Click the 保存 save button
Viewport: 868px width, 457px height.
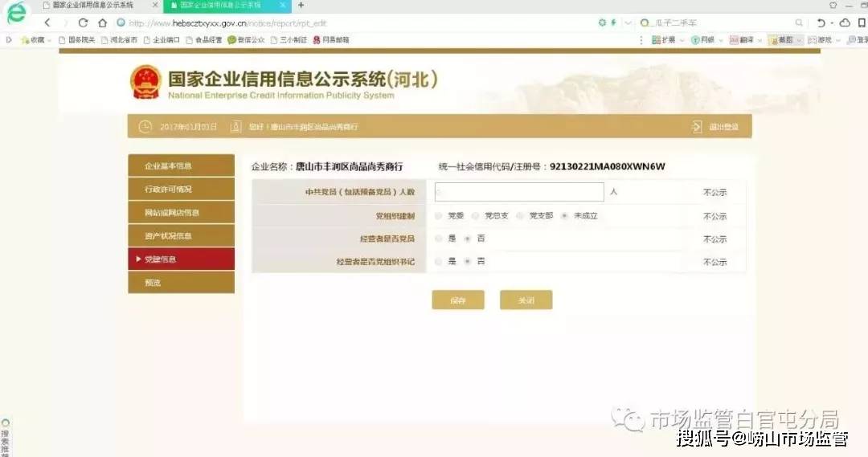457,300
